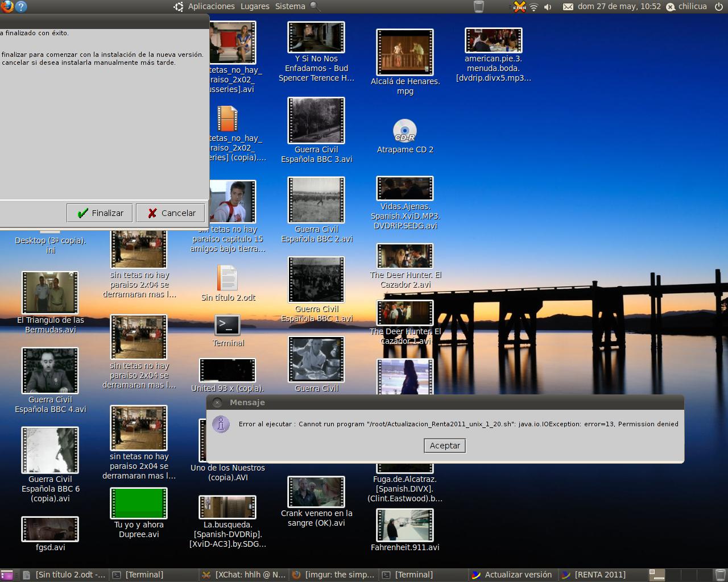Image resolution: width=728 pixels, height=582 pixels.
Task: Open the volume control icon
Action: [548, 7]
